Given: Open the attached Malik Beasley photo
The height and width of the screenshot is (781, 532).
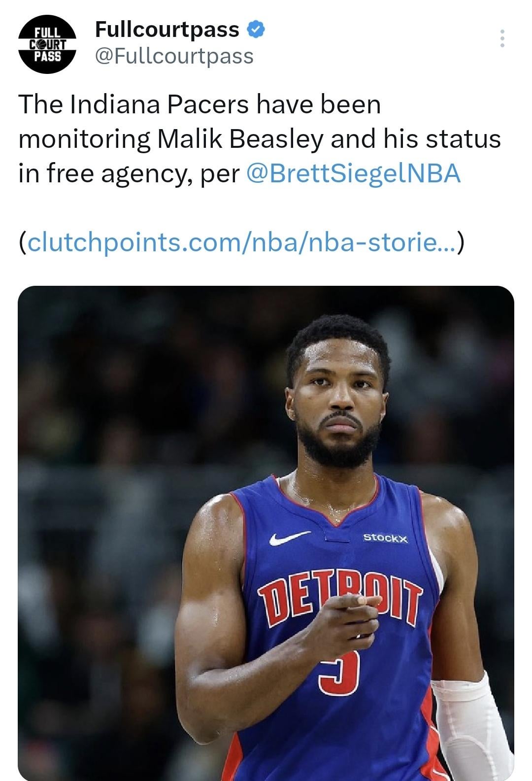Looking at the screenshot, I should (x=266, y=532).
